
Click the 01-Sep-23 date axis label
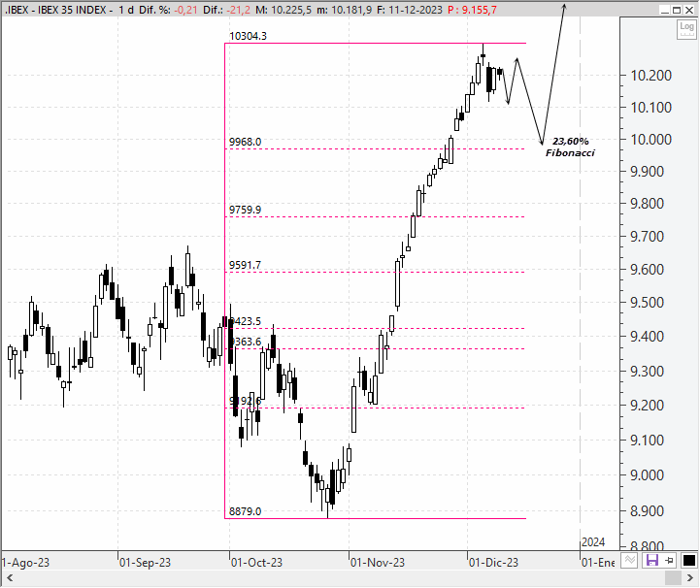pos(145,563)
